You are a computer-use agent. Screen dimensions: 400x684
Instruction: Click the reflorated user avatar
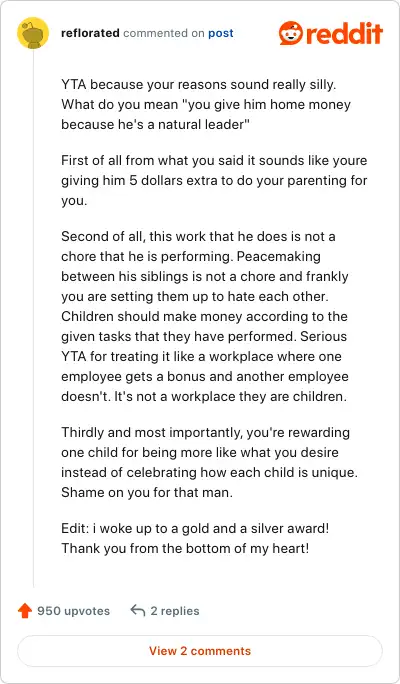[33, 33]
